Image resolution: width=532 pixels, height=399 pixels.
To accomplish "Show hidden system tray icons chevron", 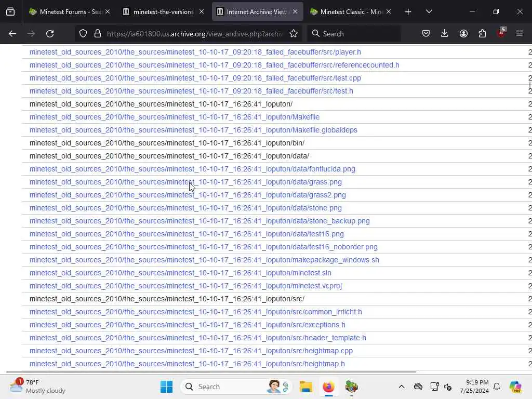I will click(x=402, y=387).
